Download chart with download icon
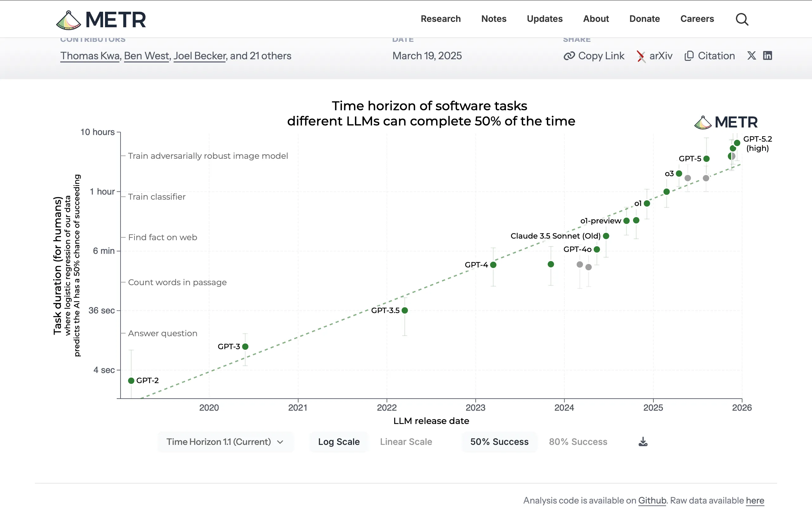The width and height of the screenshot is (812, 507). point(643,442)
